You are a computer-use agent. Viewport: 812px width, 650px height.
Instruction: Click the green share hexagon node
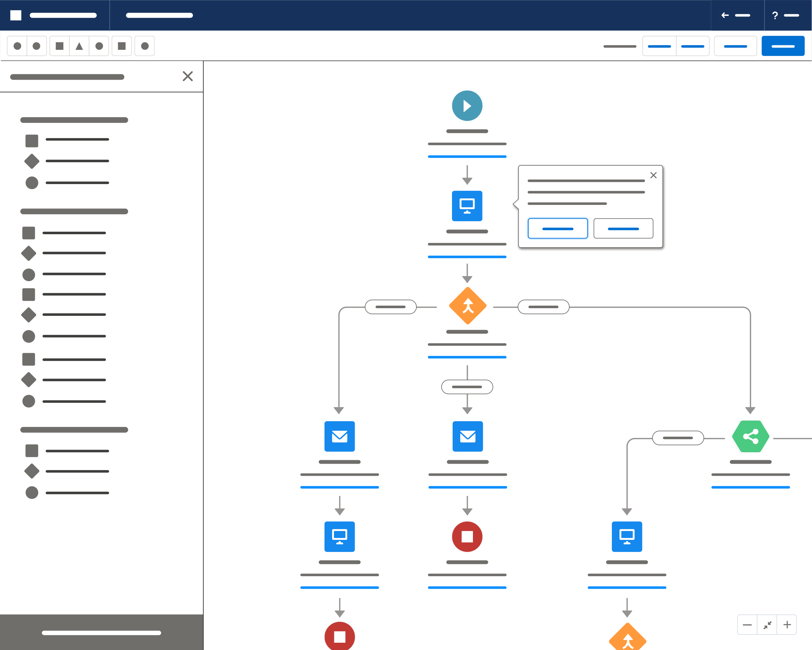point(750,436)
